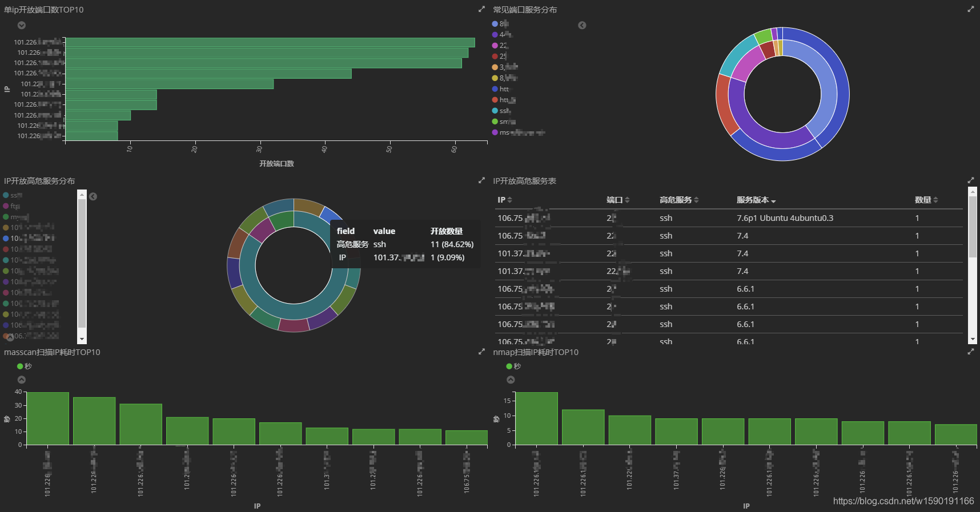Click the green 'sm' legend entry in port pie
The width and height of the screenshot is (980, 512).
[504, 122]
